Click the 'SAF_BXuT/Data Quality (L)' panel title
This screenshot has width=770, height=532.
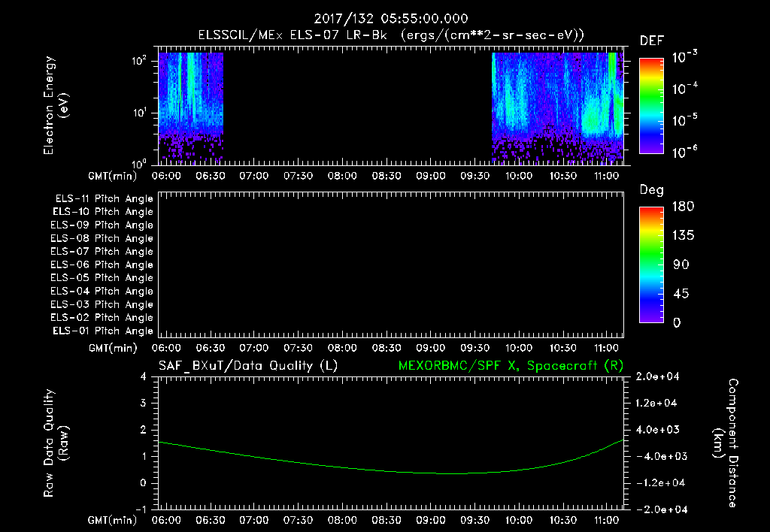tap(248, 366)
